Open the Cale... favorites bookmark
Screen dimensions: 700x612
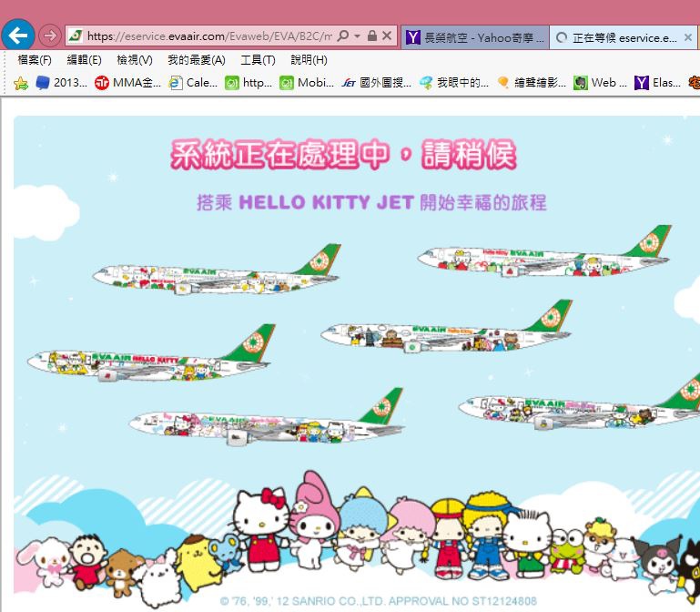193,83
